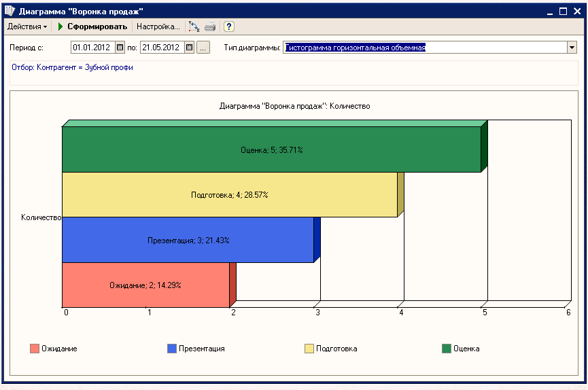Open the Действия menu

[x=27, y=27]
